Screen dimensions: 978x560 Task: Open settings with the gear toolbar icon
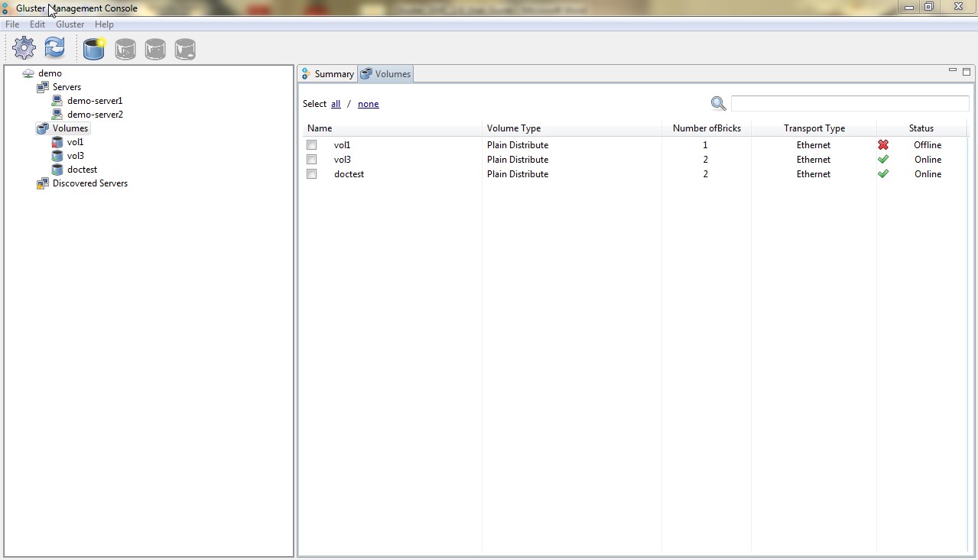(x=24, y=48)
